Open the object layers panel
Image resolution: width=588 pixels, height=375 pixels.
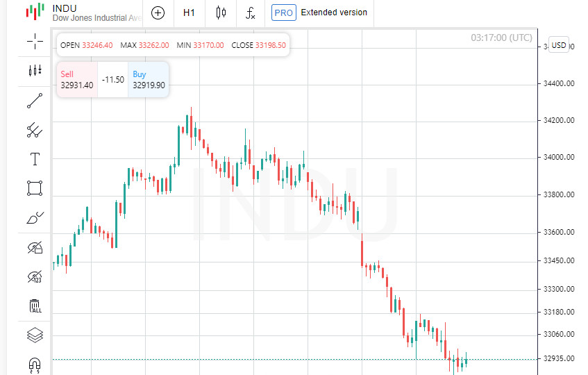click(x=35, y=335)
